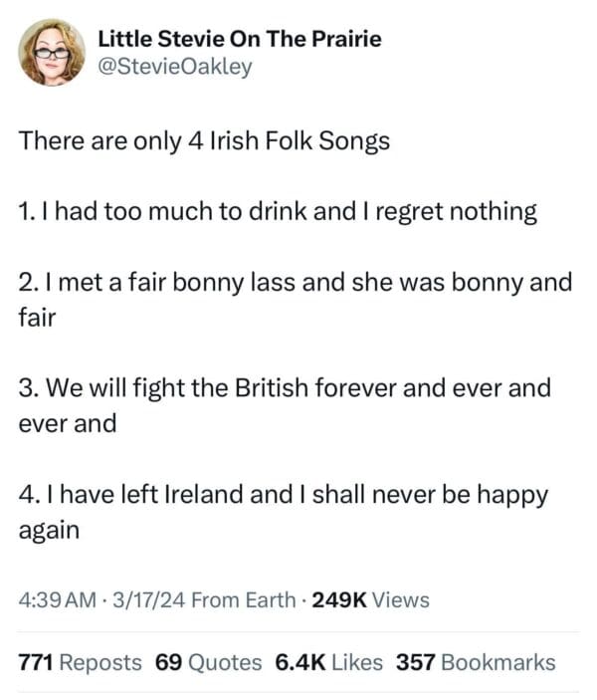Click the 'From Earth' location text
597x700 pixels.
click(244, 599)
